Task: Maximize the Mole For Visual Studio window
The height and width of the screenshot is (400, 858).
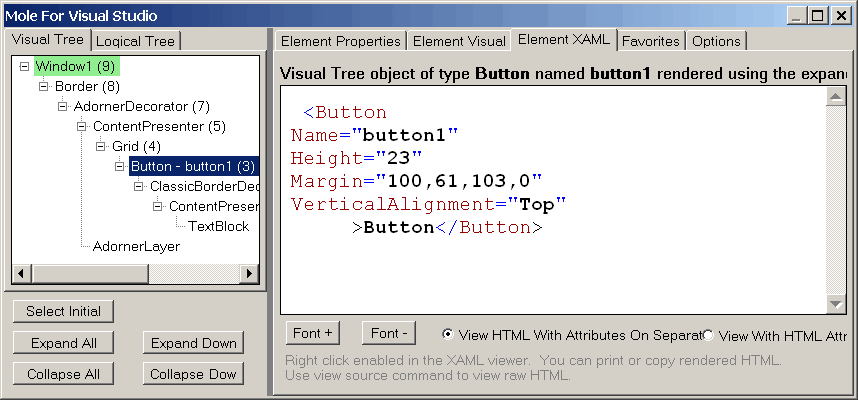Action: point(818,16)
